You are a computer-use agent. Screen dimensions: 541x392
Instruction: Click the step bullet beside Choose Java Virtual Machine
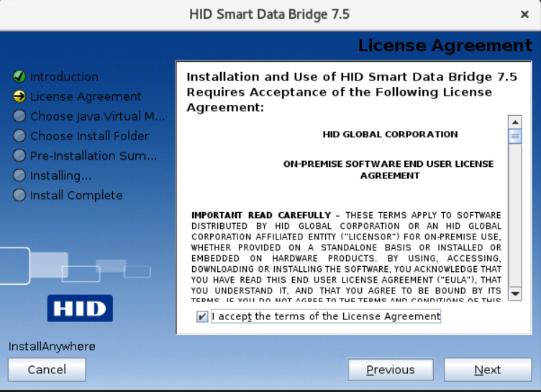click(x=19, y=117)
